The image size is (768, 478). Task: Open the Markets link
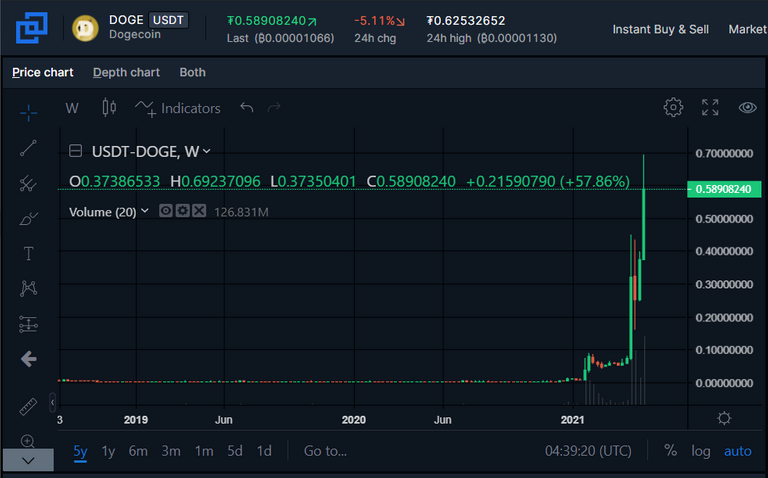coord(748,29)
